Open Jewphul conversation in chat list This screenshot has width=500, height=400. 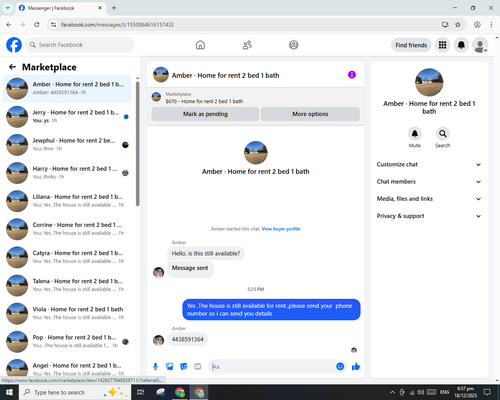click(67, 145)
